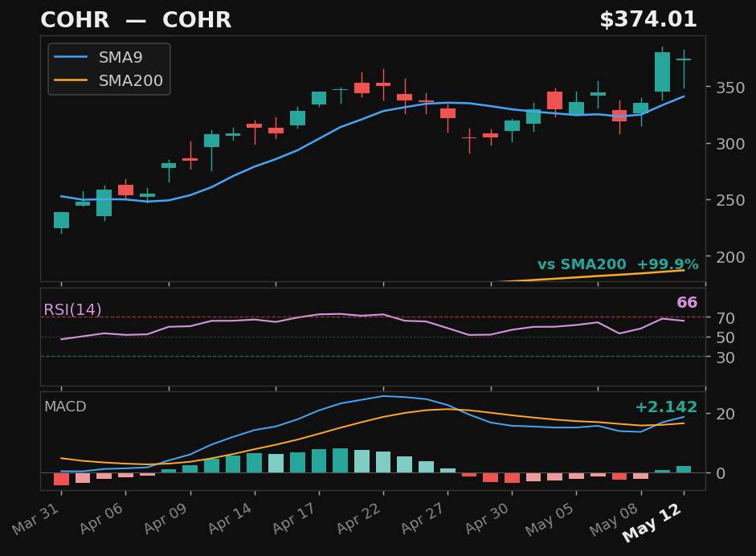Click the MACD value +2.142
The height and width of the screenshot is (556, 756).
666,407
